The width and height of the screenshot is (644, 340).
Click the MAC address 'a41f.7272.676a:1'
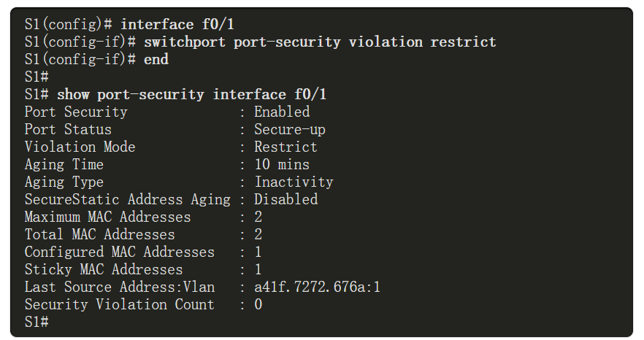[317, 287]
